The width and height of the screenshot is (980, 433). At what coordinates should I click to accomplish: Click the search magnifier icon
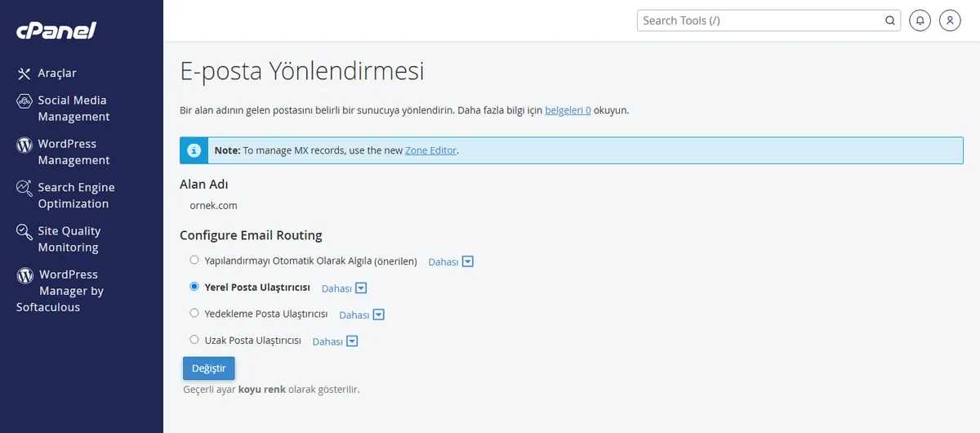coord(890,20)
